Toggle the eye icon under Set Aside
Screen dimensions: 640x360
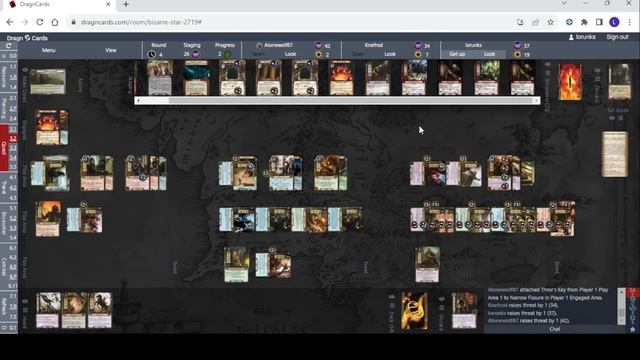coord(612,118)
